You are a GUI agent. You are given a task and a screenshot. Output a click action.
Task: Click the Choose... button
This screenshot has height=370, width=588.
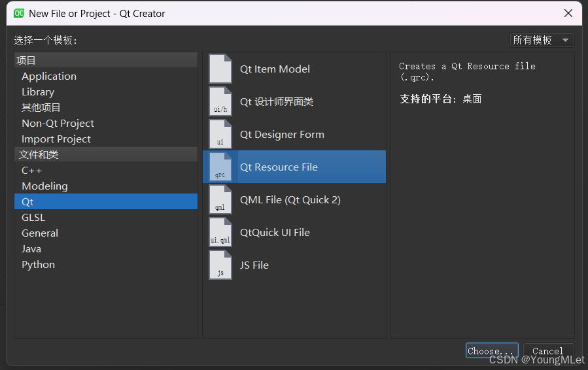492,351
